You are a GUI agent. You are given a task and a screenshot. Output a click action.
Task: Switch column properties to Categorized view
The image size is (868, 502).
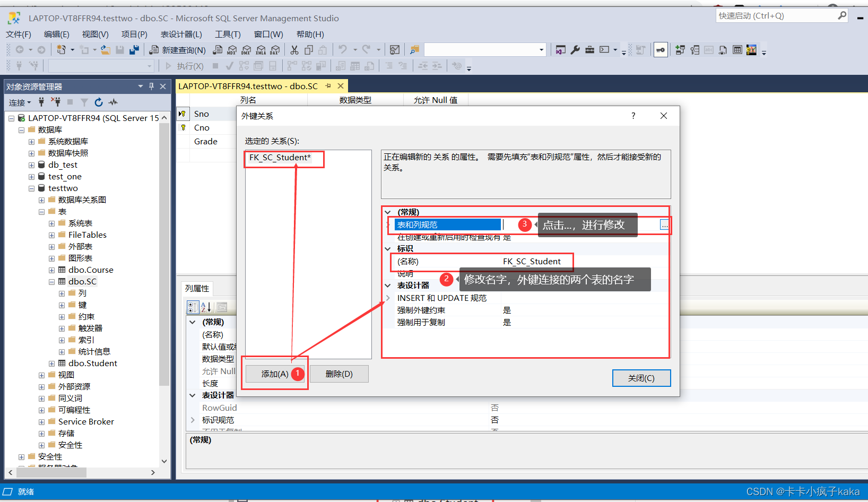(x=193, y=307)
